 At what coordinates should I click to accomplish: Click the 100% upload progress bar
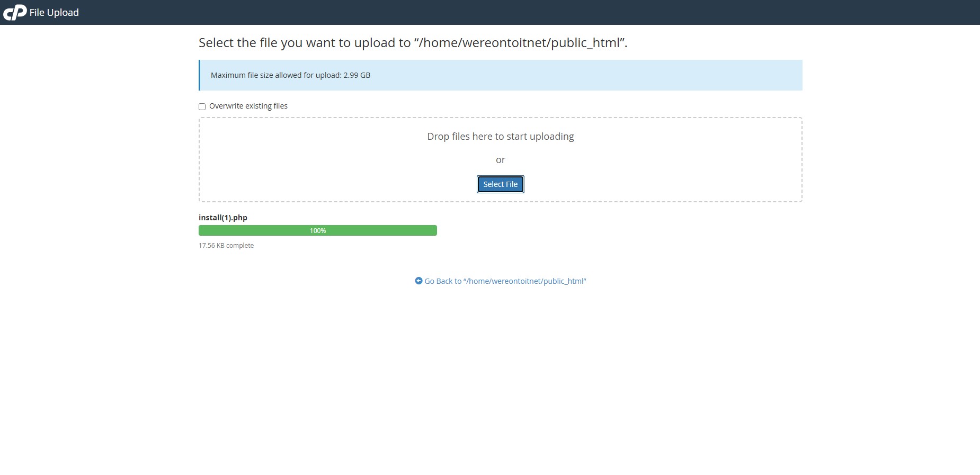click(318, 230)
